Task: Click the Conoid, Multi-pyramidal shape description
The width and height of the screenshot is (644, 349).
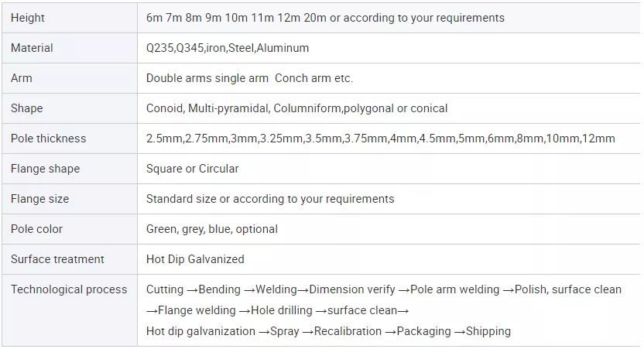Action: click(x=296, y=108)
